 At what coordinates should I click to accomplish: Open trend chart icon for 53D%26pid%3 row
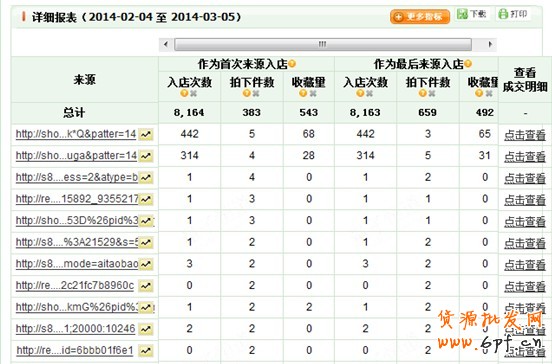146,221
